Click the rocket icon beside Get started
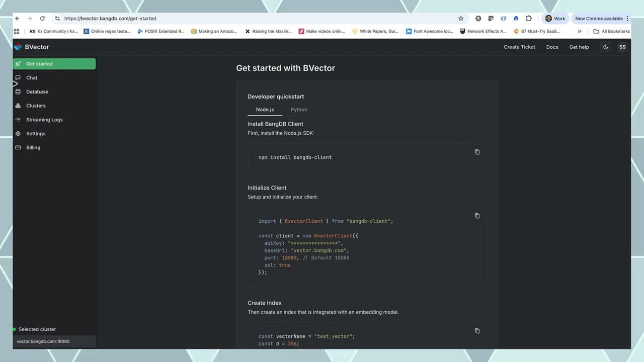The width and height of the screenshot is (644, 362). (18, 64)
